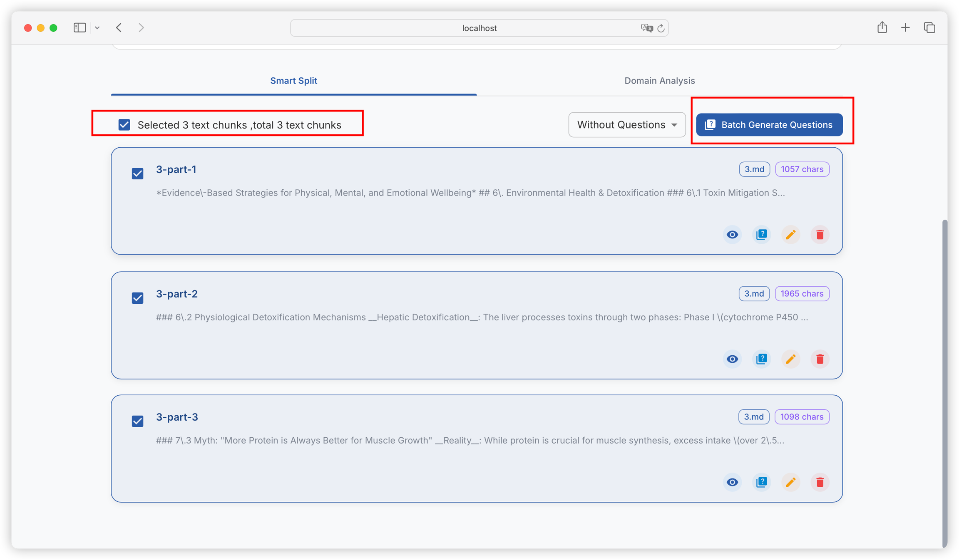Uncheck the select-all text chunks checkbox
The height and width of the screenshot is (560, 959).
point(124,125)
